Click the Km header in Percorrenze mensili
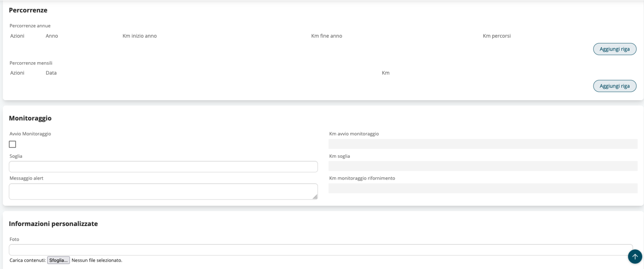Viewport: 644px width, 269px height. point(386,73)
